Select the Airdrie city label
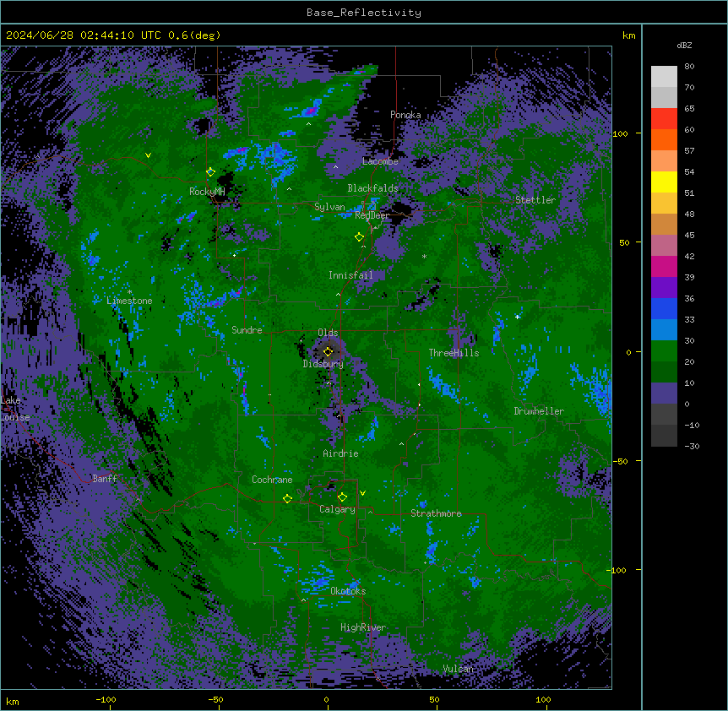This screenshot has height=711, width=728. 341,453
